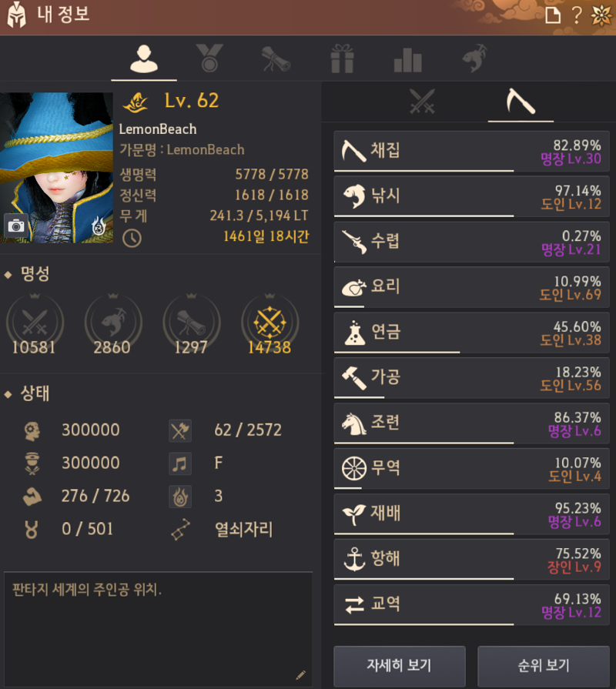Click the flower settings icon in title bar
The image size is (616, 689).
[601, 15]
